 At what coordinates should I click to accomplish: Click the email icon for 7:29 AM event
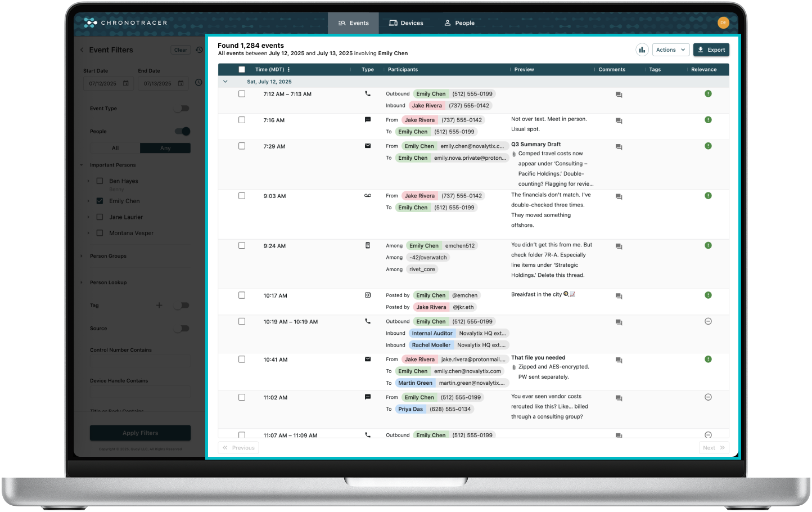coord(368,146)
